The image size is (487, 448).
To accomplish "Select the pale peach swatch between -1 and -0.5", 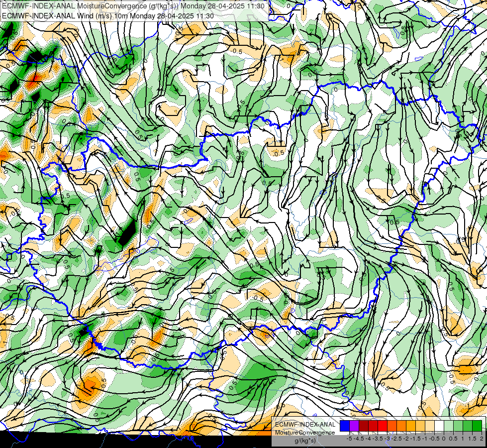I will click(x=430, y=426).
